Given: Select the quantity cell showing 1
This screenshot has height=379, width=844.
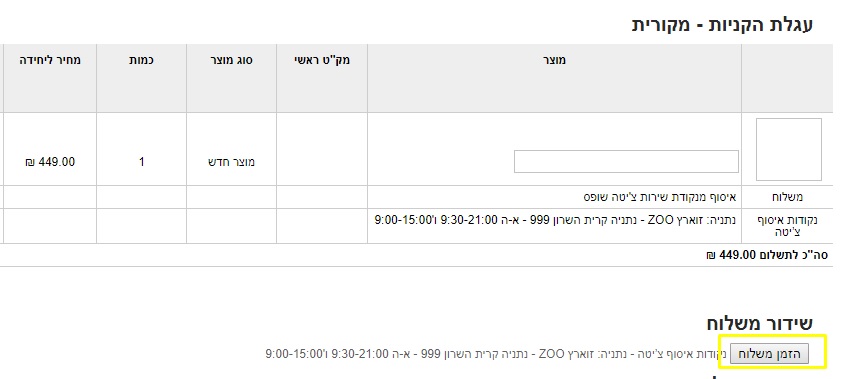Looking at the screenshot, I should [x=142, y=162].
